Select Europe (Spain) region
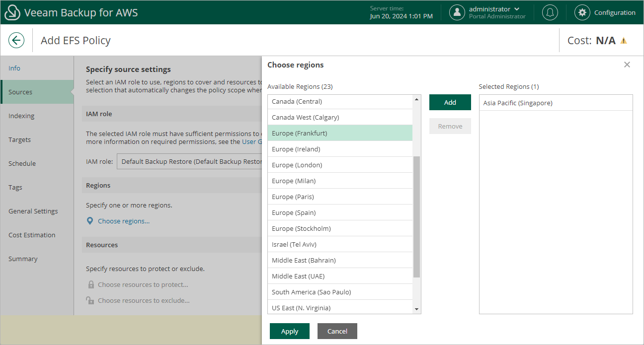This screenshot has width=644, height=345. point(340,212)
